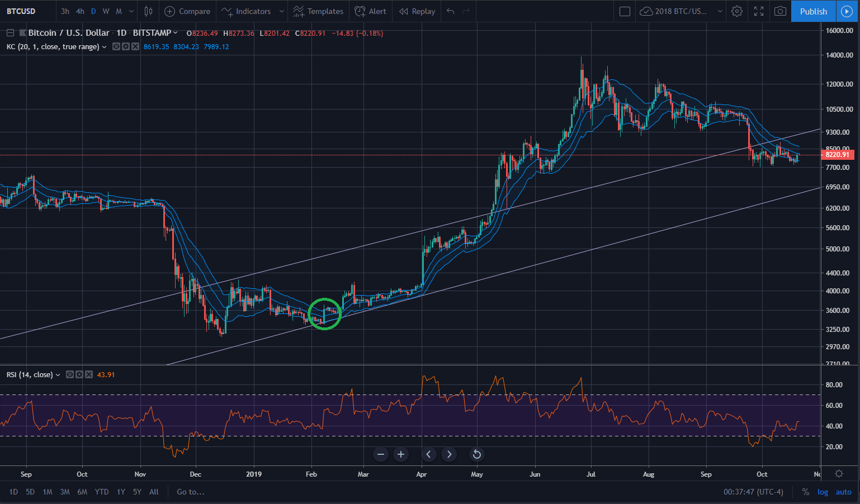This screenshot has width=860, height=504.
Task: Open time axis settings gear at bottom right
Action: click(x=839, y=473)
